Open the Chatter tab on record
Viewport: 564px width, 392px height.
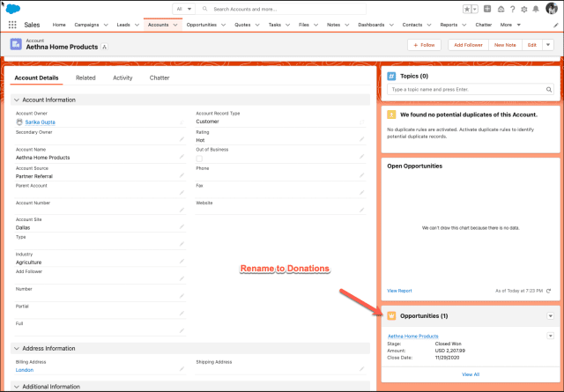160,78
